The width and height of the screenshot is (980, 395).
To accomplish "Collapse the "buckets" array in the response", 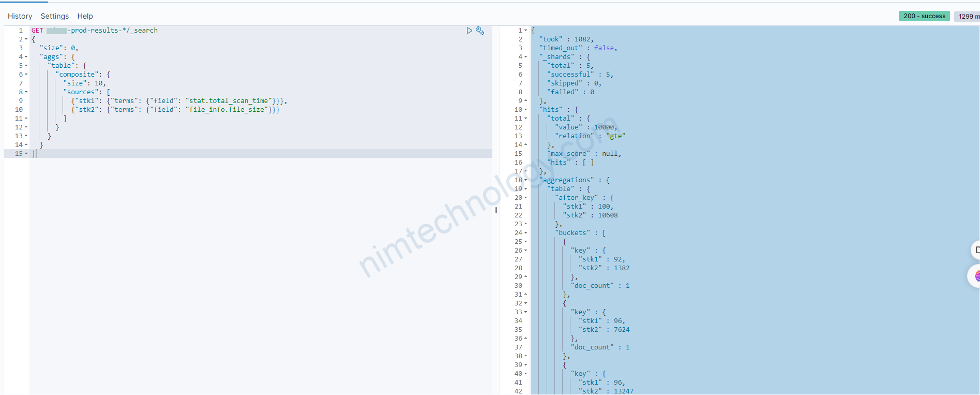I will click(x=526, y=233).
